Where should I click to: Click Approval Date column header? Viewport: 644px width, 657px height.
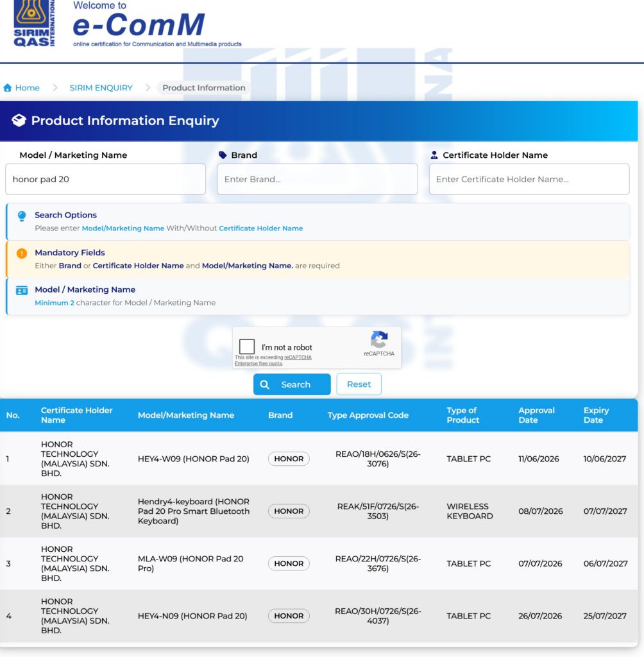(536, 415)
